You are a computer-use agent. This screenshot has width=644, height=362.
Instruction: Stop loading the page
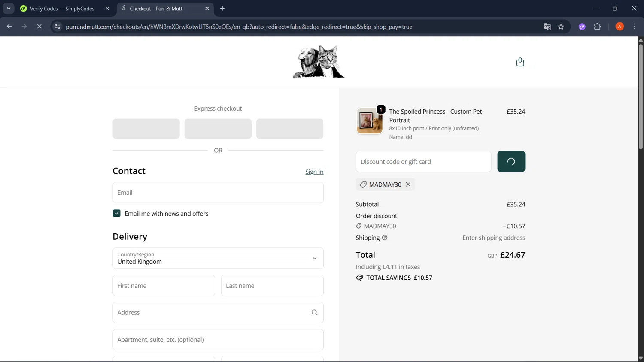[39, 27]
